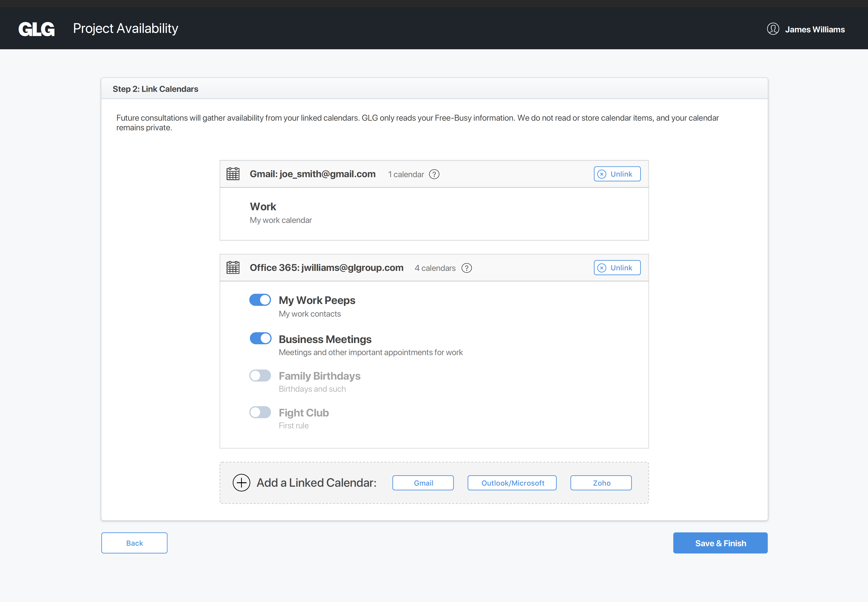Click Gmail: joe_smith@gmail.com heading
Screen dimensions: 868x602
(x=313, y=174)
